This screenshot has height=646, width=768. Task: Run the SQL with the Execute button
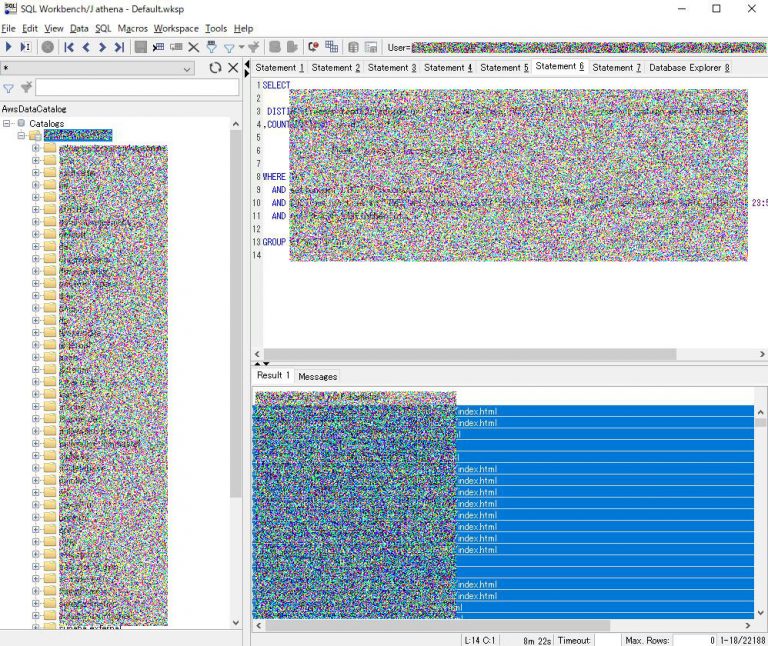click(9, 47)
